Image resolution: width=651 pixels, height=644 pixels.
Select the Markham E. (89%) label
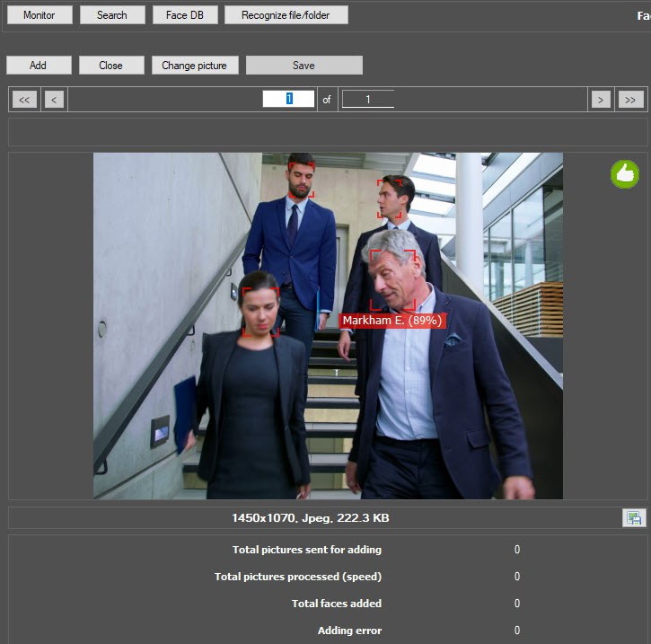click(391, 321)
